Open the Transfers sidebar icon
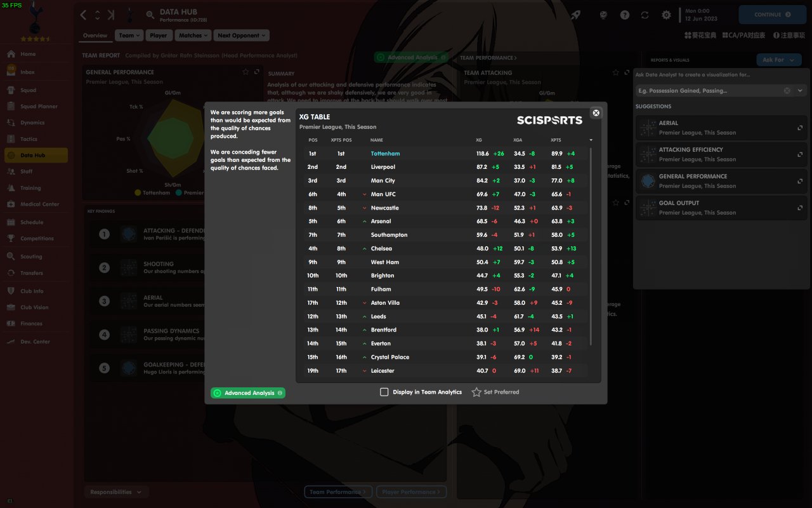The image size is (812, 508). point(11,273)
